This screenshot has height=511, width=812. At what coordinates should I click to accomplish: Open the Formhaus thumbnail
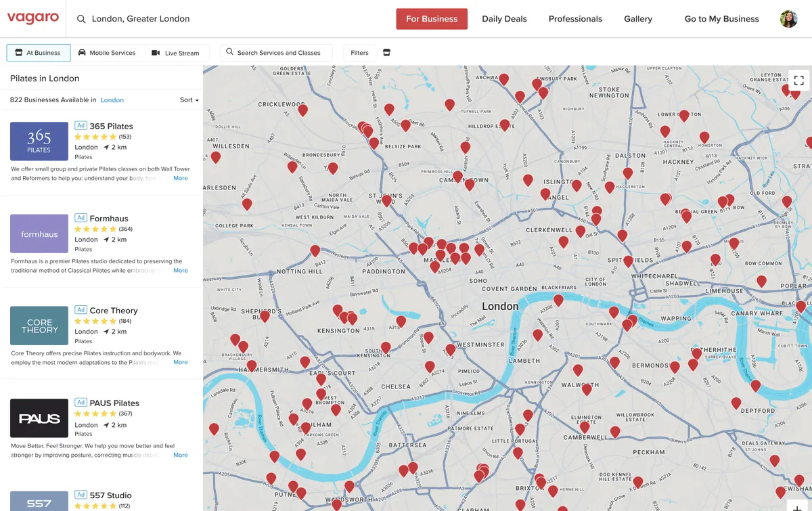(x=39, y=234)
